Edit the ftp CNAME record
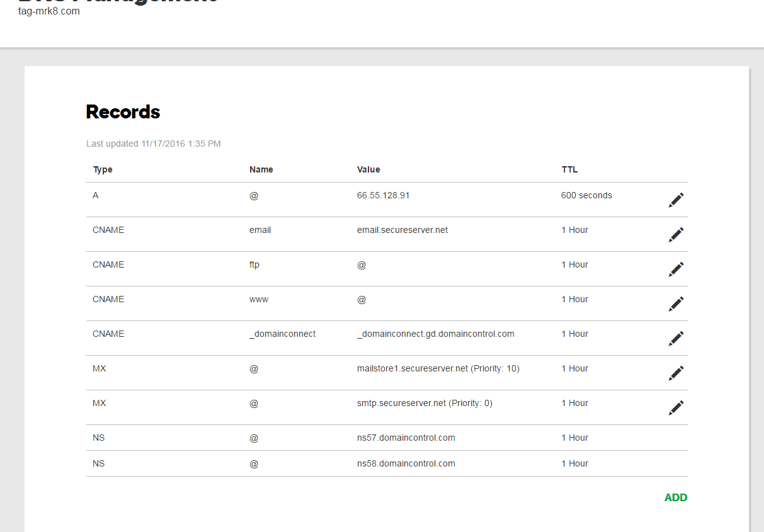 (x=676, y=269)
